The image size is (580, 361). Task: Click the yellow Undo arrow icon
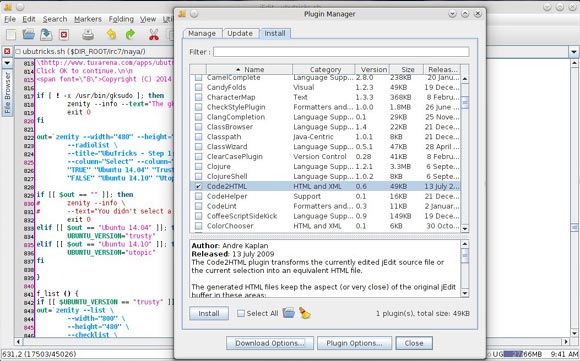(x=111, y=35)
